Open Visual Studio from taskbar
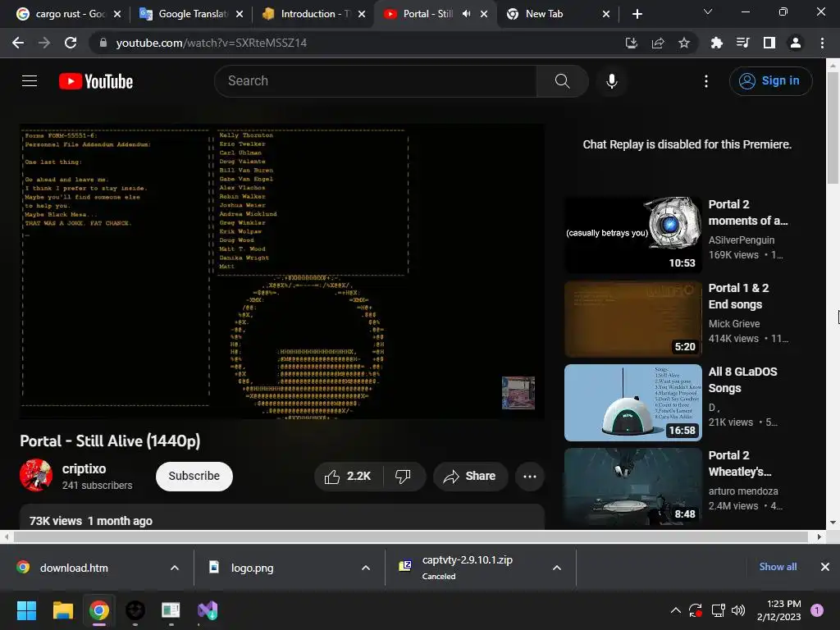This screenshot has height=630, width=840. (x=208, y=610)
